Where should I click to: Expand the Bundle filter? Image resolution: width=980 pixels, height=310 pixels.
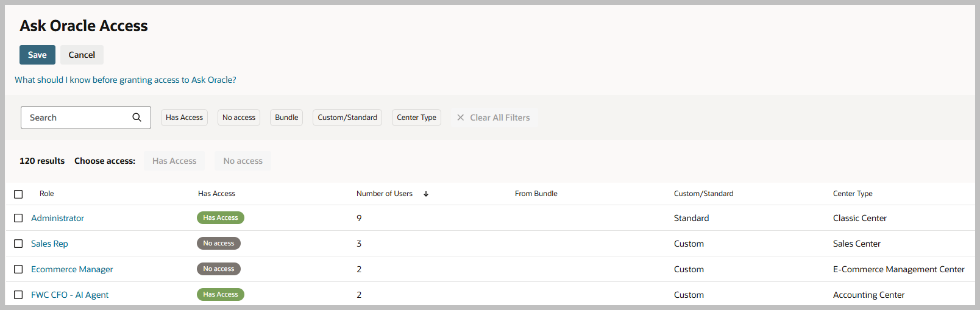(x=286, y=118)
